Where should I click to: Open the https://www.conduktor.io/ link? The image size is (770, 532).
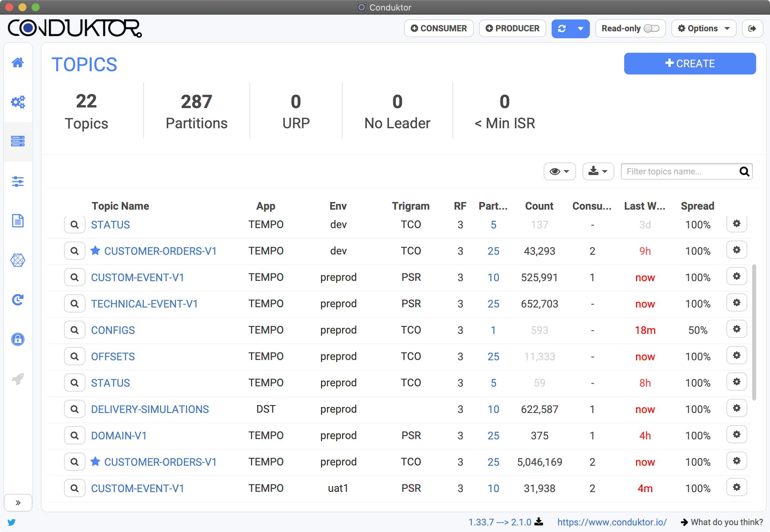(612, 522)
